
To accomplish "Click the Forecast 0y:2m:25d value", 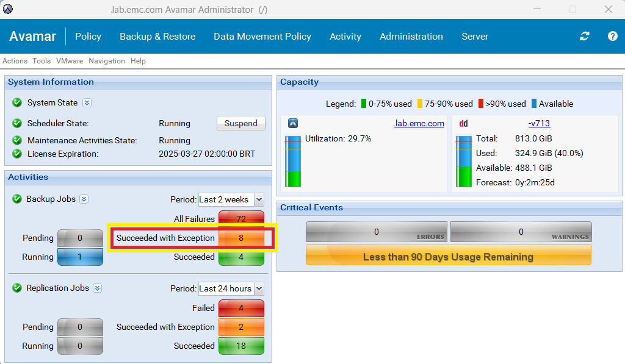I will pyautogui.click(x=535, y=182).
